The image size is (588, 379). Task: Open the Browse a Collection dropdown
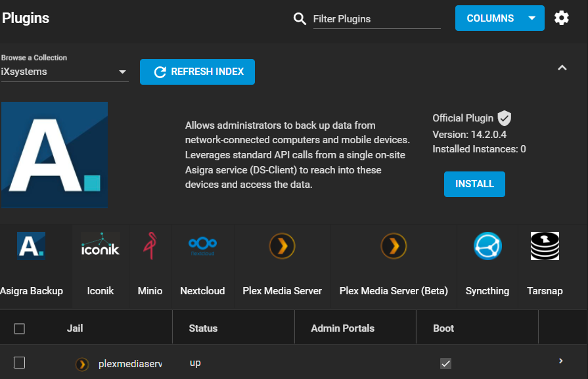(x=64, y=72)
